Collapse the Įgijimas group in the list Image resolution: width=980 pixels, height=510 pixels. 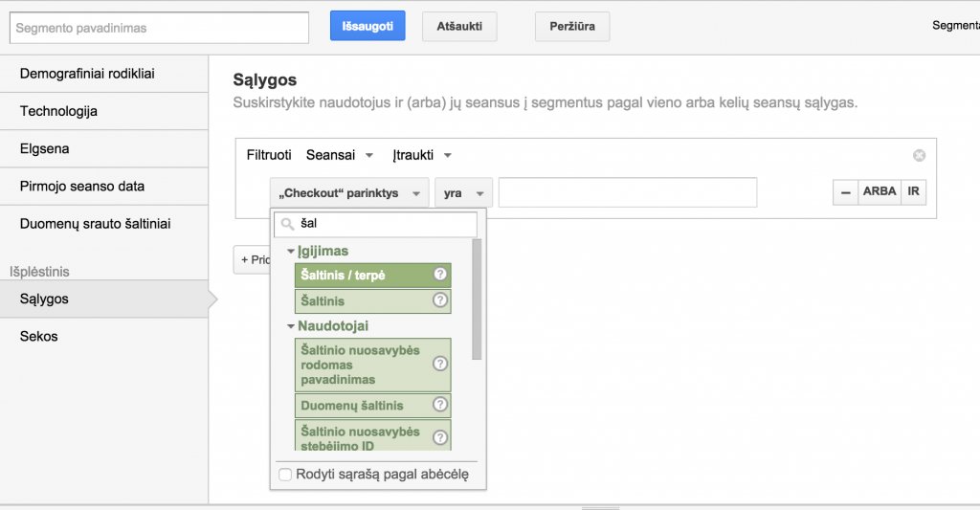pos(291,251)
